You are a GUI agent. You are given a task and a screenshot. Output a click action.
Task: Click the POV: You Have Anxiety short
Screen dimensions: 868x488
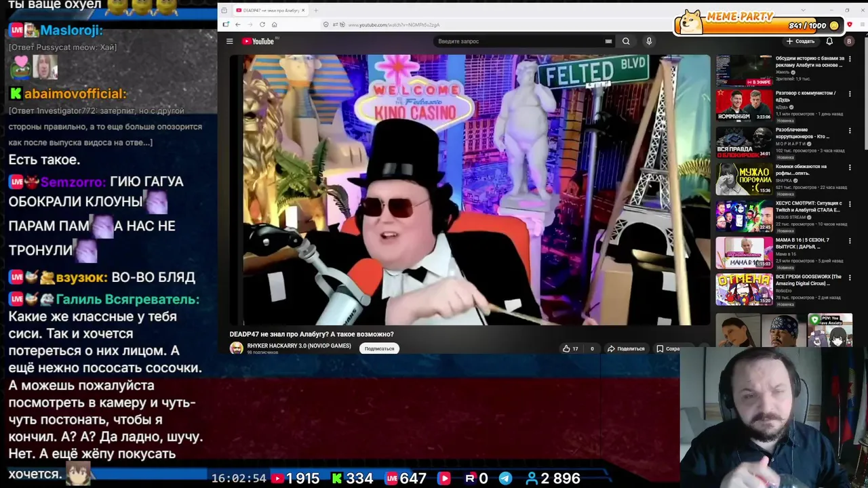[x=830, y=330]
